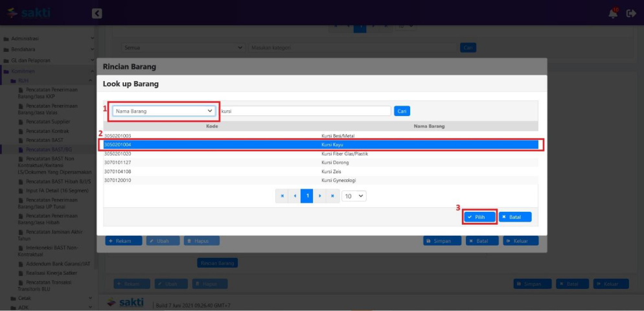Jump to last page of results
This screenshot has width=644, height=311.
point(333,195)
